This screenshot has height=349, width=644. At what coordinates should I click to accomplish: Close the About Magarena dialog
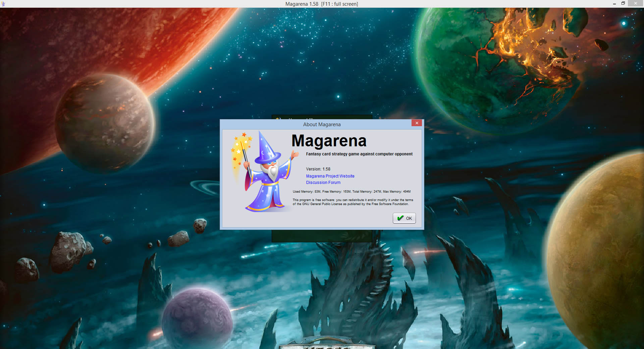tap(417, 123)
